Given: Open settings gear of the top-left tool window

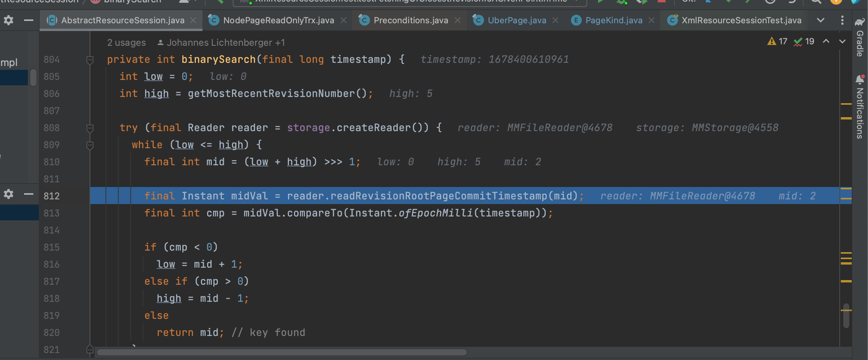Looking at the screenshot, I should 9,20.
